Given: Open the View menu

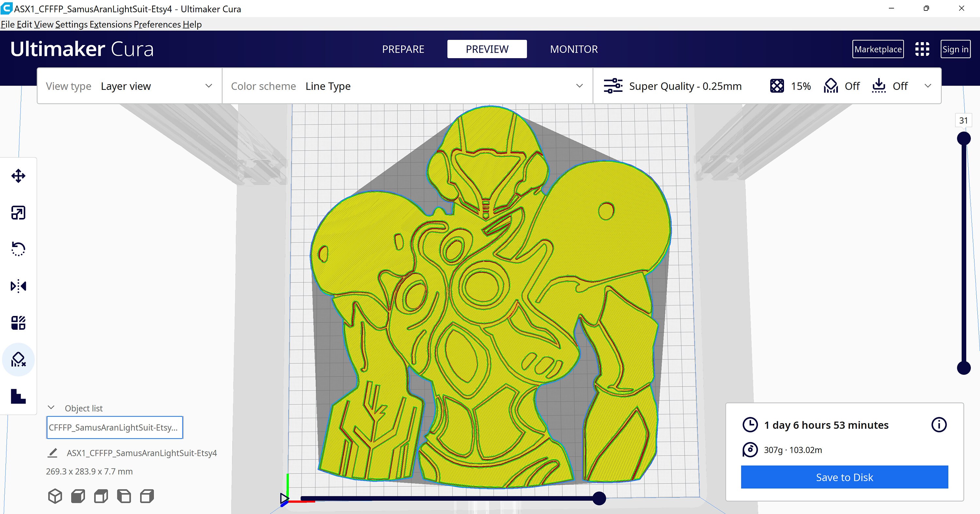Looking at the screenshot, I should (x=44, y=25).
